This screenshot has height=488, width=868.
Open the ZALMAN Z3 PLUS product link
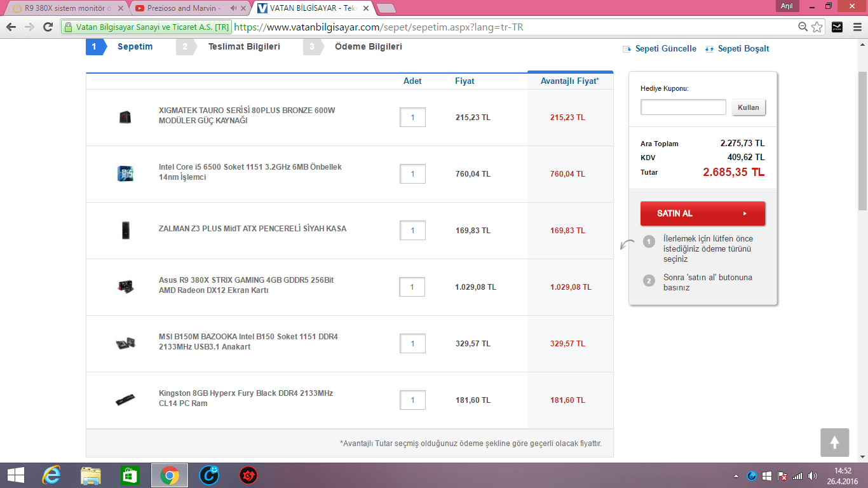pyautogui.click(x=252, y=229)
